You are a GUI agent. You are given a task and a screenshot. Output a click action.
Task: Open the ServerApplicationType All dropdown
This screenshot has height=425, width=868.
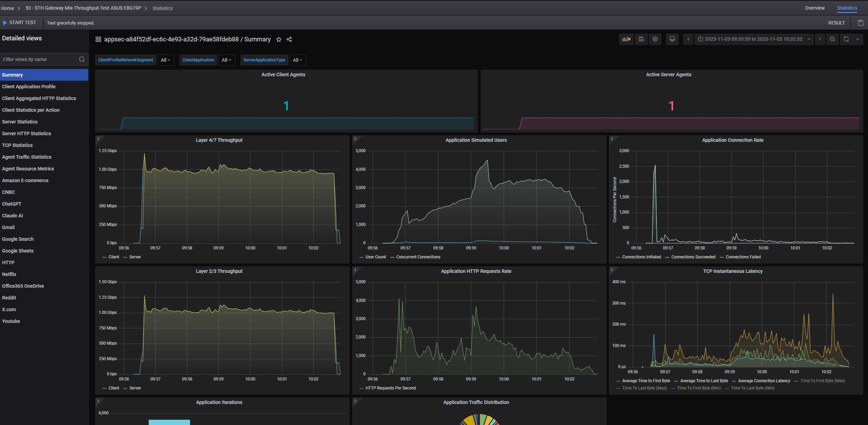coord(297,60)
